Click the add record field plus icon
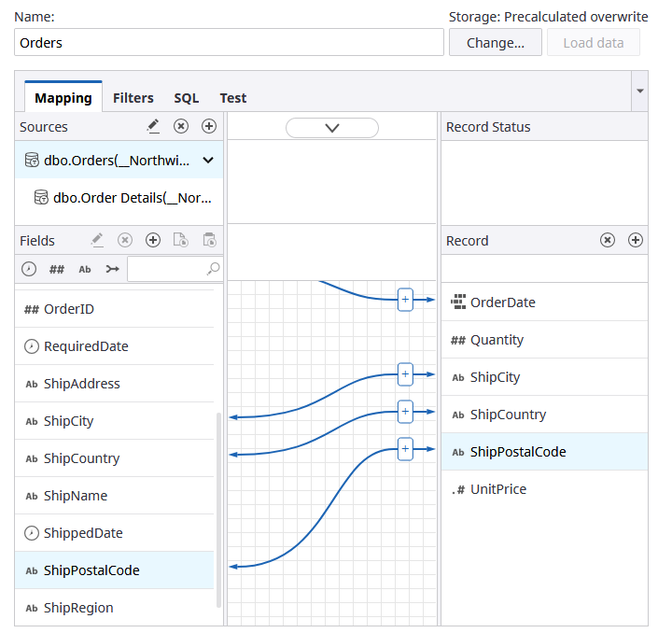The width and height of the screenshot is (672, 633). 636,240
